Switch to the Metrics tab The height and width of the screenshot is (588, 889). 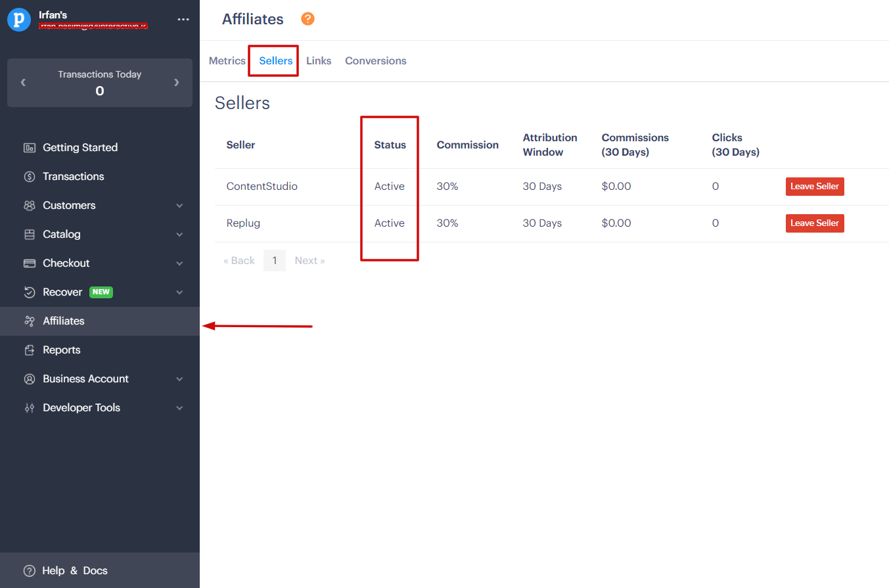click(227, 61)
